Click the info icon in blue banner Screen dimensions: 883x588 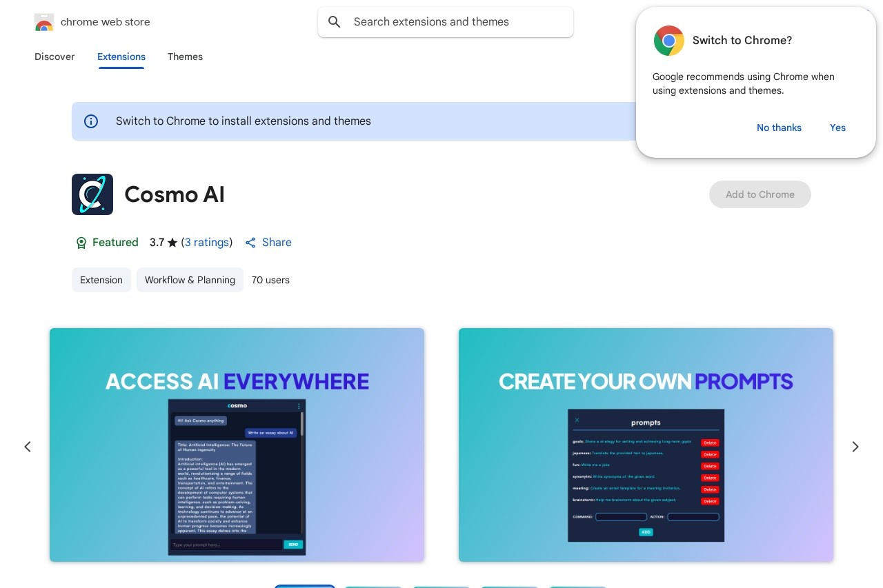click(91, 121)
